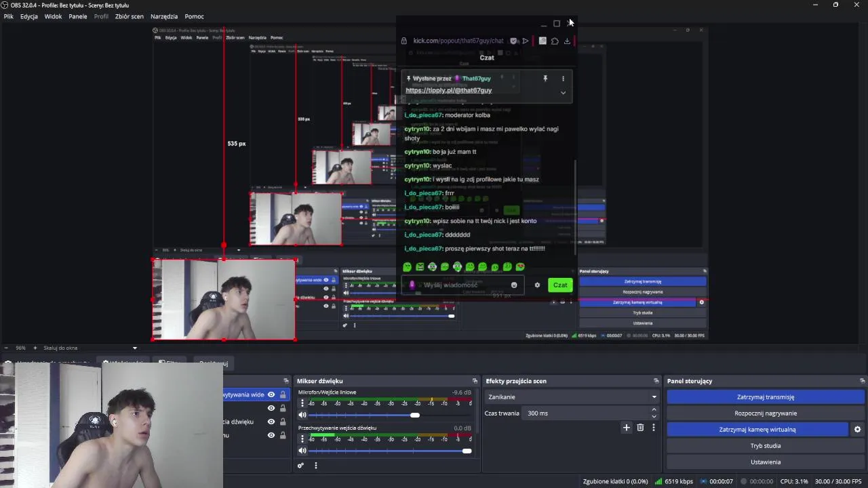Click the 6519 kbps bitrate status

pos(674,481)
